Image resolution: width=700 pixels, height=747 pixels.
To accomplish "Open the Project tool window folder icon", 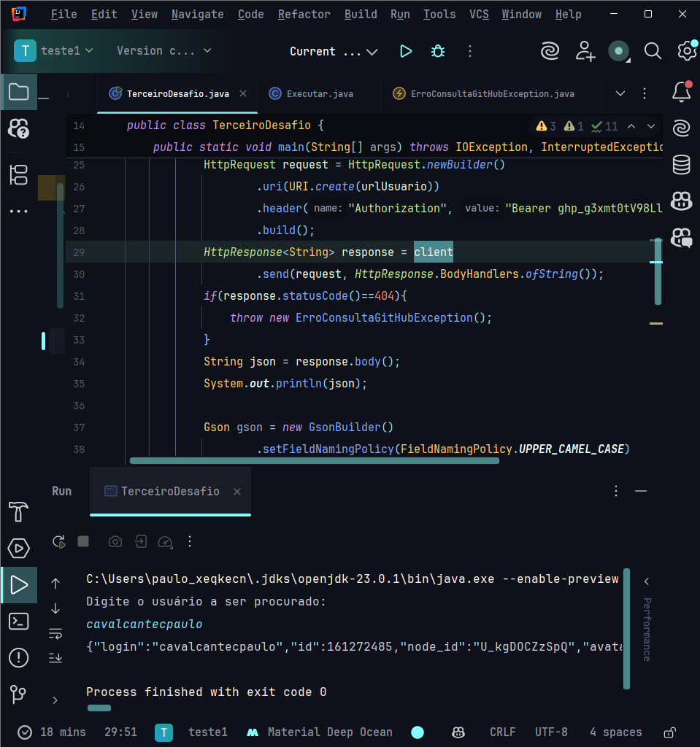I will [x=18, y=91].
